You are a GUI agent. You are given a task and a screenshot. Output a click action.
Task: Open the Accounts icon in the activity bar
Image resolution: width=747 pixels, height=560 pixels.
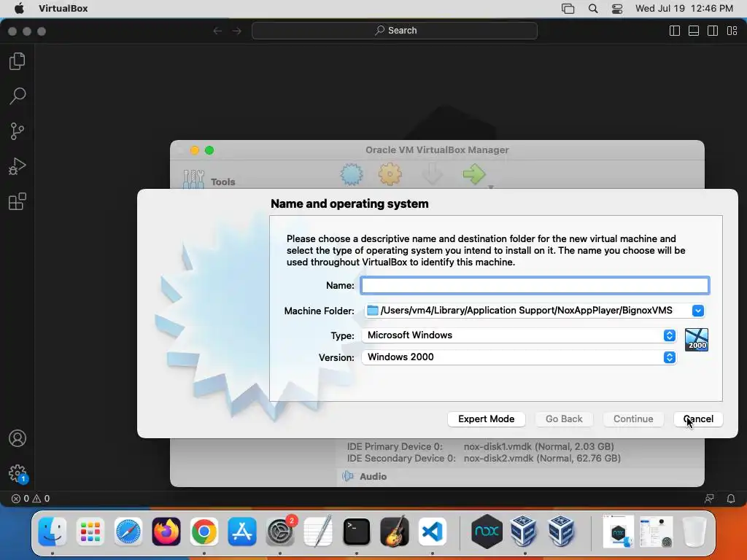click(x=18, y=438)
